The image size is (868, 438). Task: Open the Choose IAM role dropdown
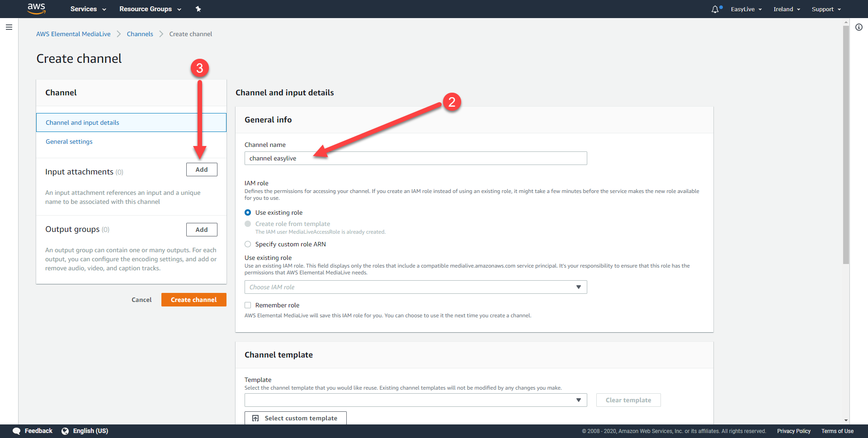(x=415, y=287)
